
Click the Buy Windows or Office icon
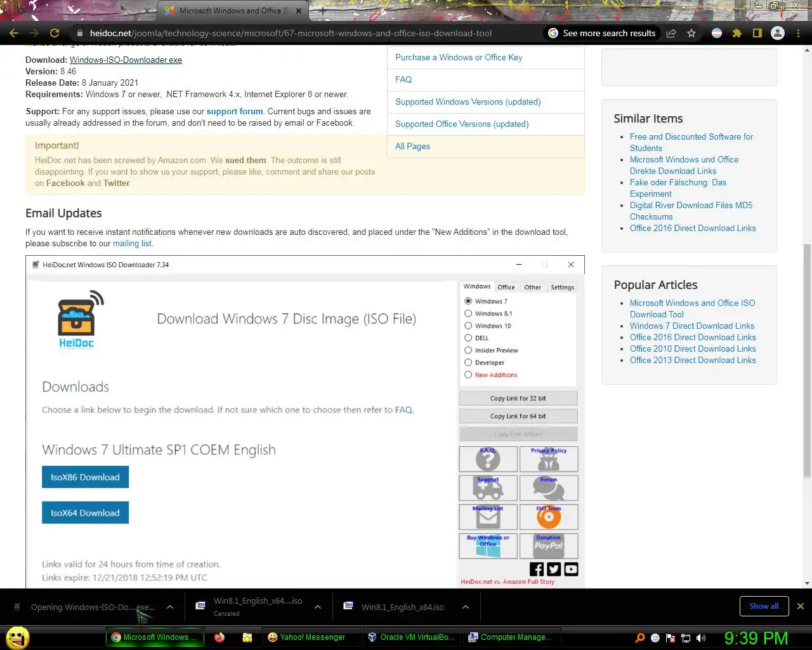click(488, 546)
